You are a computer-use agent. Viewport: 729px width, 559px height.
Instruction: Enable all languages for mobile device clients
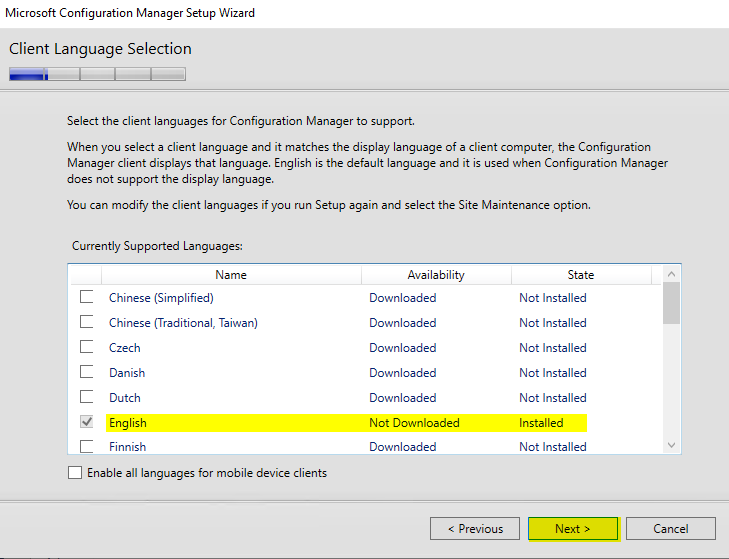click(75, 473)
